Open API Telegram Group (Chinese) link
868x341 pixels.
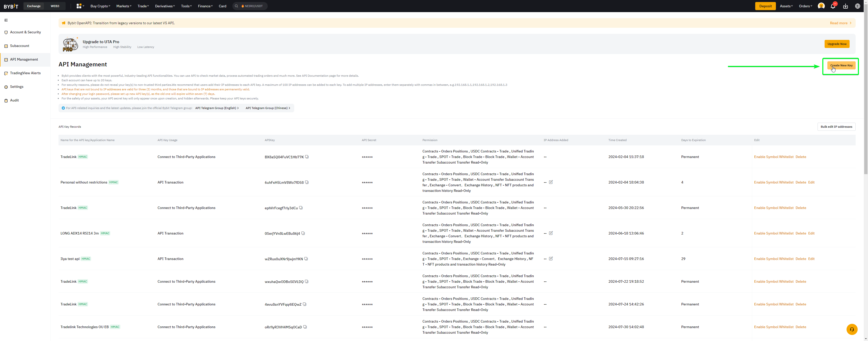[x=267, y=108]
